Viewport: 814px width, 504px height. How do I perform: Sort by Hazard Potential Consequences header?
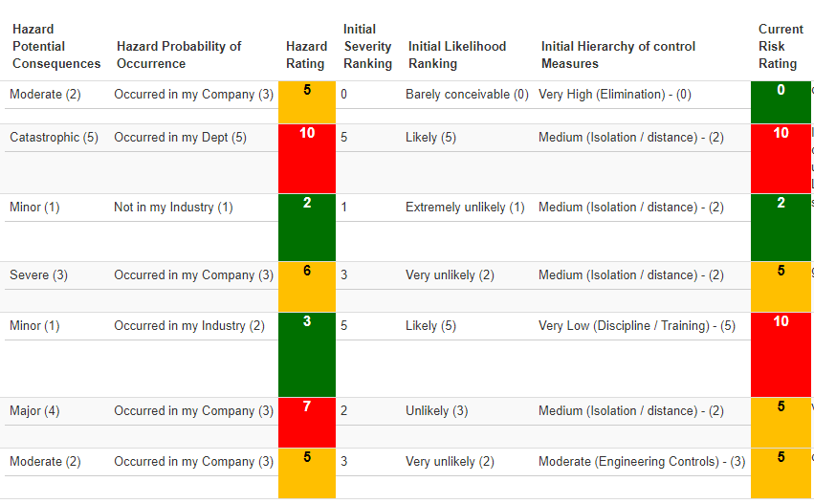point(55,46)
